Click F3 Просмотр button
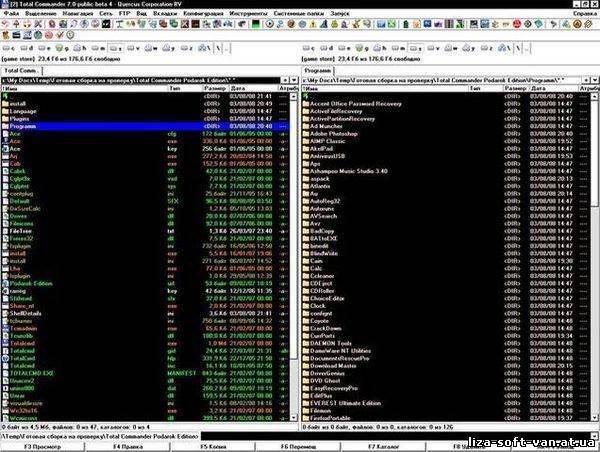 [42, 447]
